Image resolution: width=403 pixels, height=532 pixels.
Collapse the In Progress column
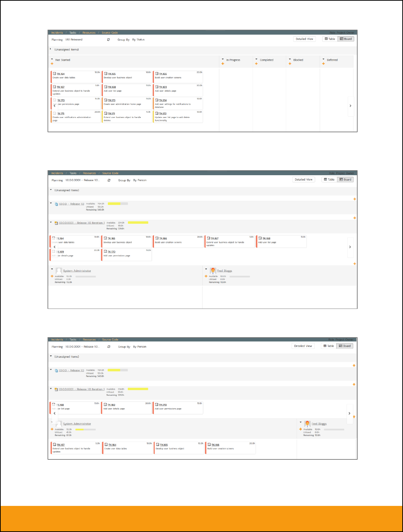tap(223, 59)
